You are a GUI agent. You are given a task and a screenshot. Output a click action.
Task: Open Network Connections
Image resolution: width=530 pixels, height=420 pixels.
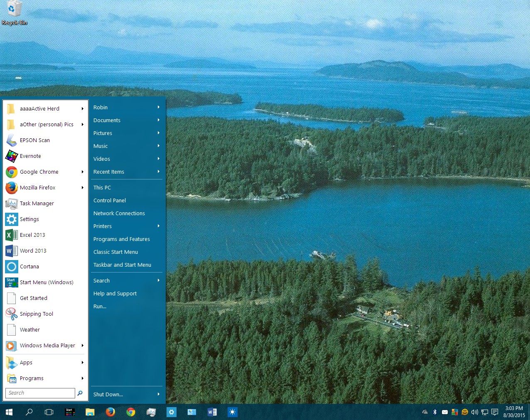point(127,213)
